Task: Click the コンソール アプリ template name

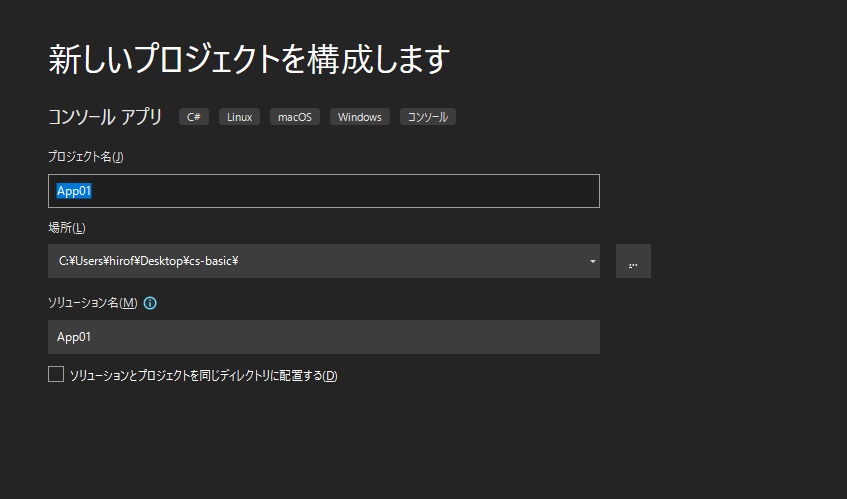Action: pyautogui.click(x=105, y=117)
